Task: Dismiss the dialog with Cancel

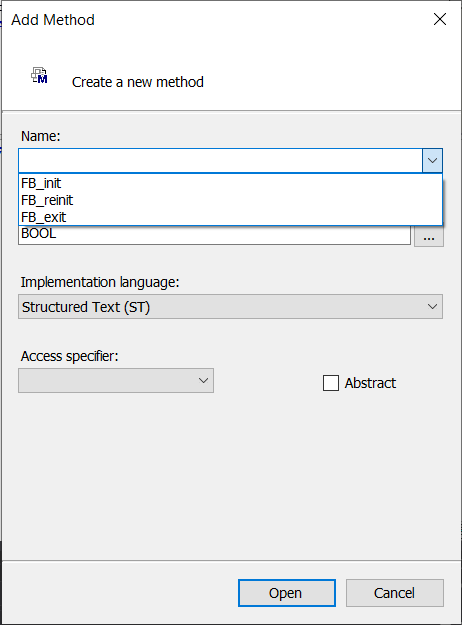Action: pyautogui.click(x=395, y=593)
